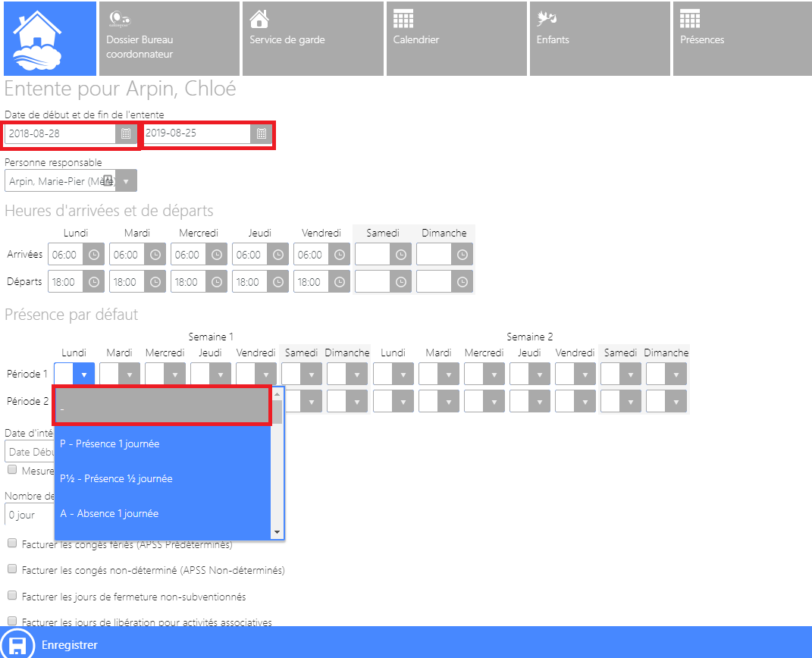812x658 pixels.
Task: Open Mardi departure time clock picker
Action: pyautogui.click(x=155, y=282)
